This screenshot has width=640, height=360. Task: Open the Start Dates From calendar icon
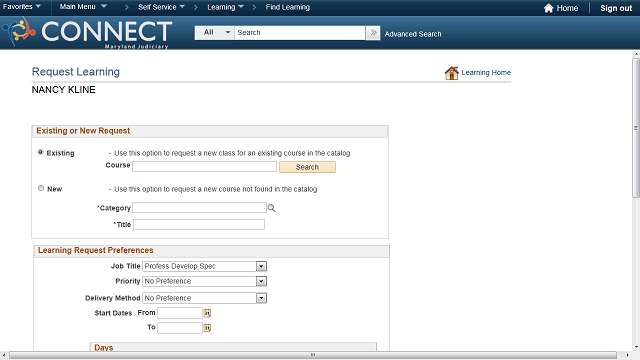click(207, 313)
